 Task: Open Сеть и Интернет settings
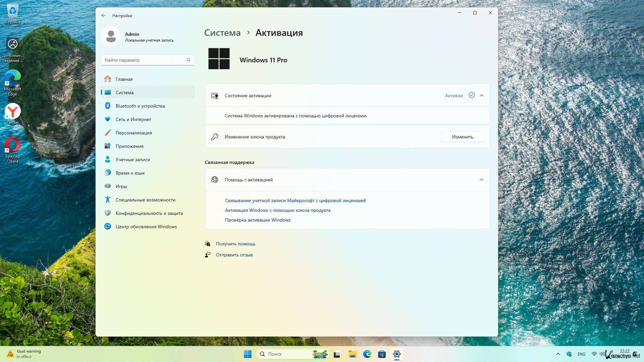pos(133,119)
